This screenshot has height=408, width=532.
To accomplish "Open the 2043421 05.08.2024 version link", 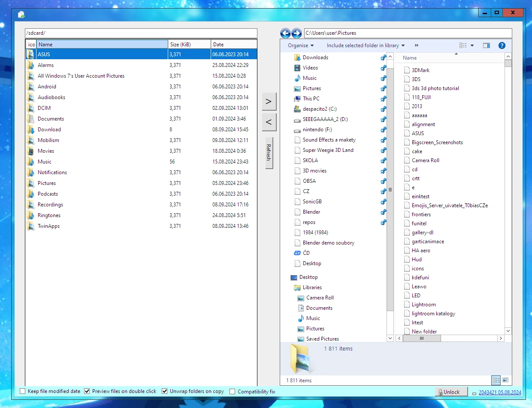I will (x=500, y=392).
